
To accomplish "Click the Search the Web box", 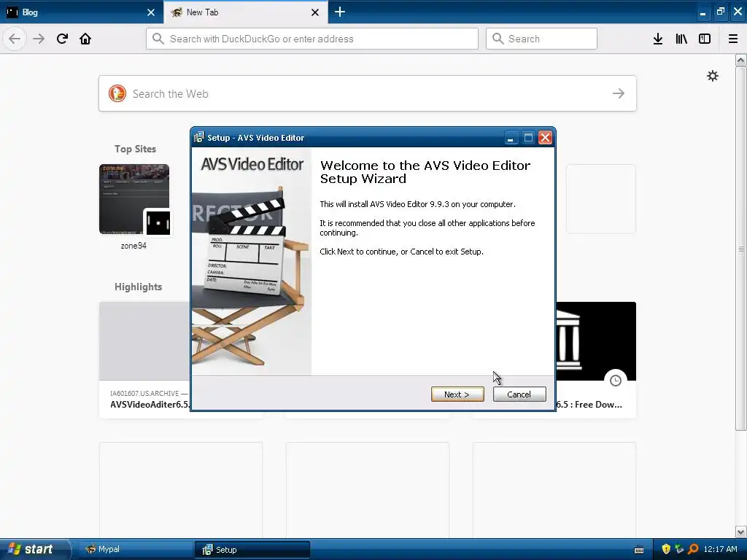I will pos(368,93).
